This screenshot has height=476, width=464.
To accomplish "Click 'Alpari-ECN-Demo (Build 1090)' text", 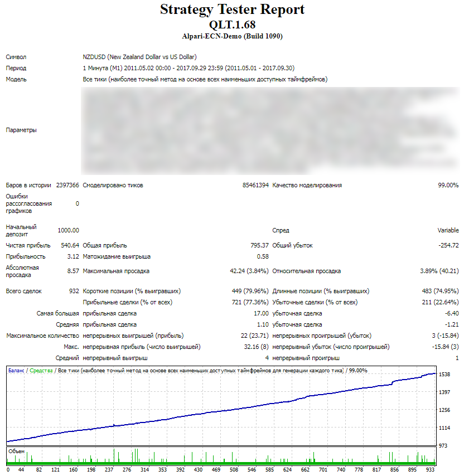I will tap(232, 36).
